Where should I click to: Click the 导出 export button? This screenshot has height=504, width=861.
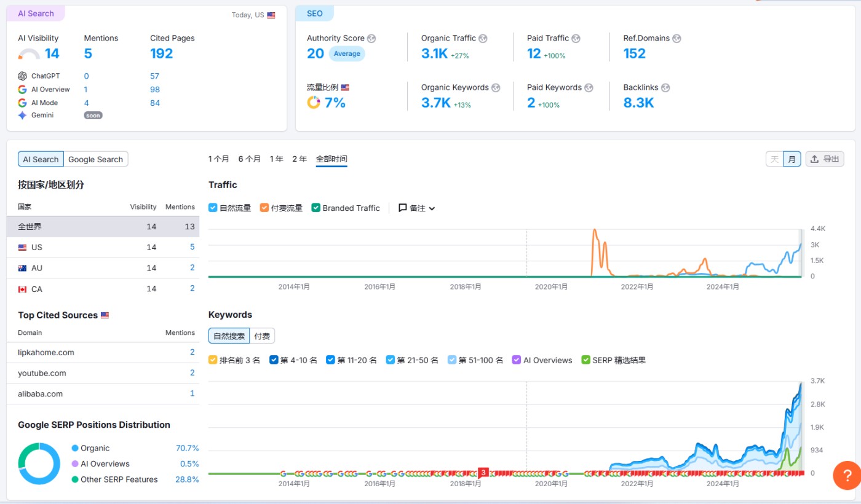tap(824, 159)
